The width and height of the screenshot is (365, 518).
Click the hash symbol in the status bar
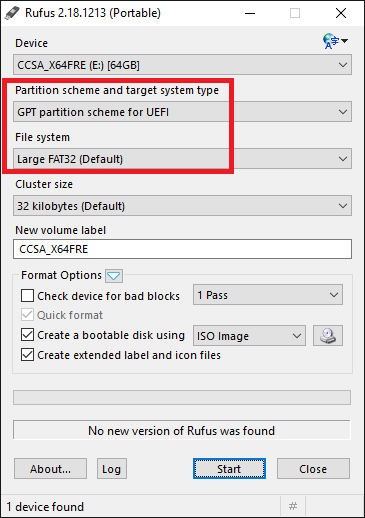click(293, 506)
